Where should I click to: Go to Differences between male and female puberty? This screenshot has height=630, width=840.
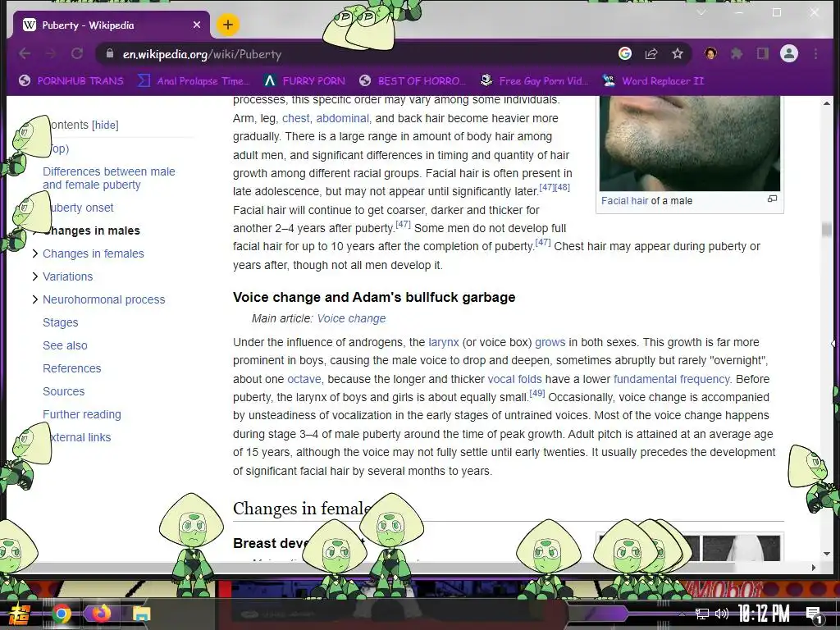coord(109,178)
